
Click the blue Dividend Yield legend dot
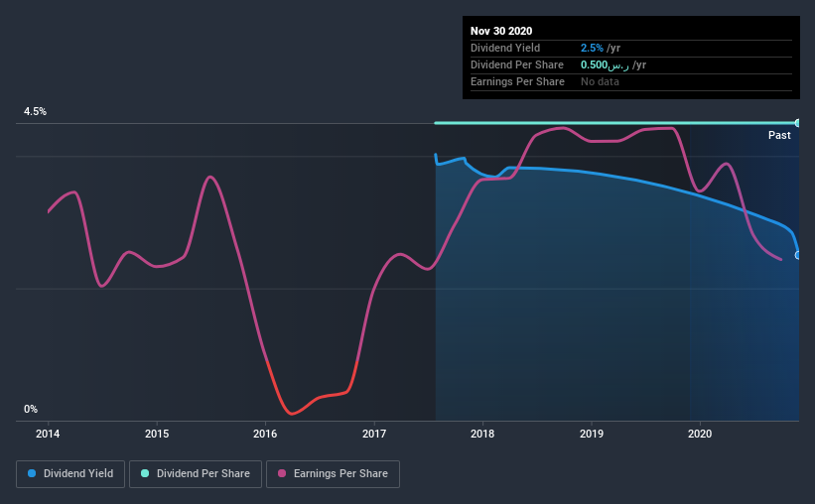pyautogui.click(x=32, y=473)
